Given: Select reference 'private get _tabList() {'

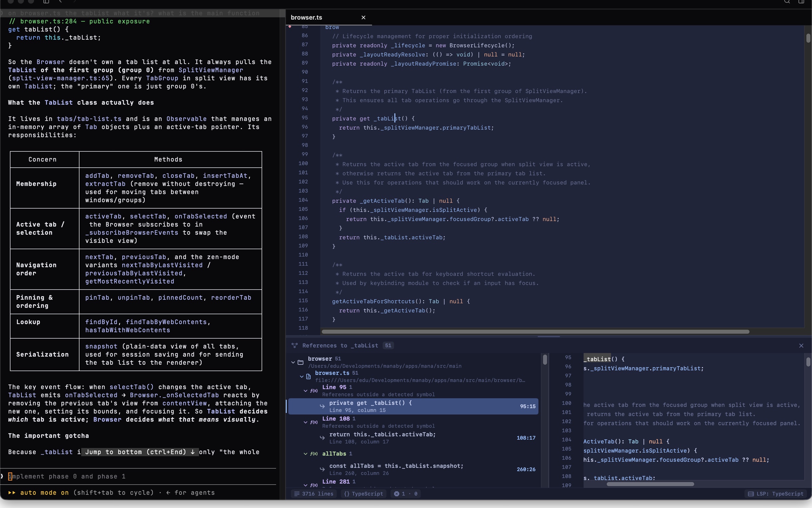Looking at the screenshot, I should point(413,406).
